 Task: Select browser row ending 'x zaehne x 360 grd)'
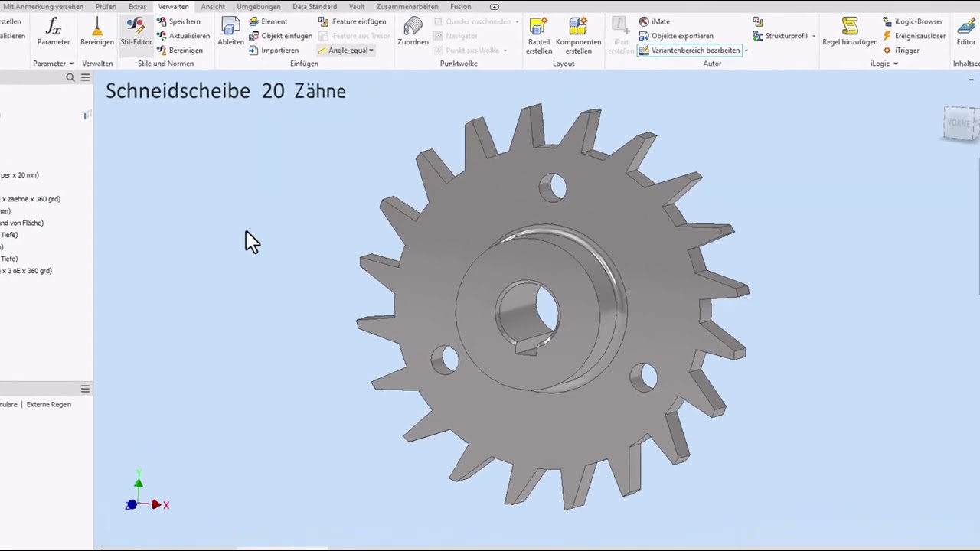point(30,199)
